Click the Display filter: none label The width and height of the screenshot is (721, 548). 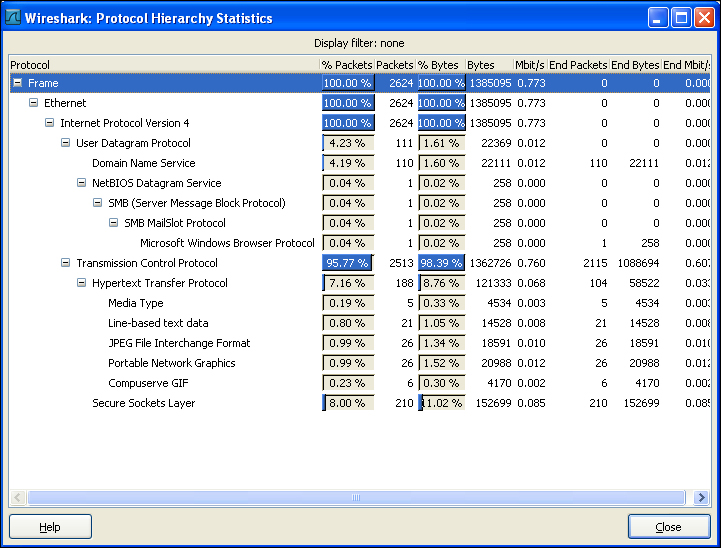(x=359, y=43)
